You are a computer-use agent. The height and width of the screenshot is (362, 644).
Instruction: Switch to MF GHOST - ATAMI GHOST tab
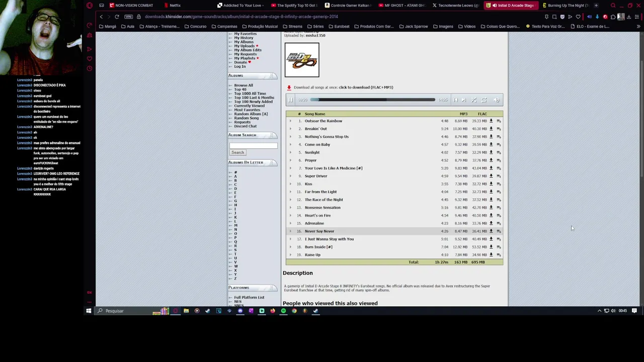[401, 6]
